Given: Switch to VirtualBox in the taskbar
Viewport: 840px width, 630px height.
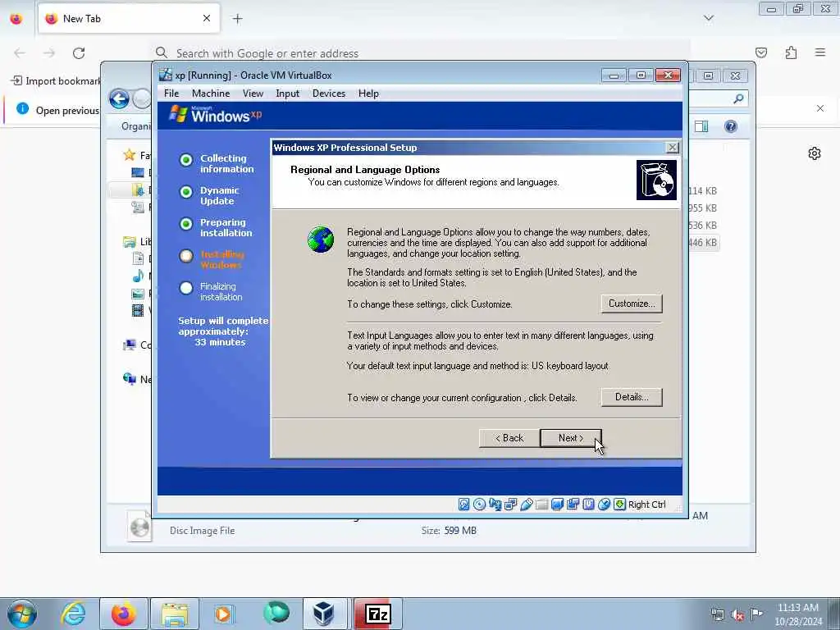Looking at the screenshot, I should click(324, 614).
